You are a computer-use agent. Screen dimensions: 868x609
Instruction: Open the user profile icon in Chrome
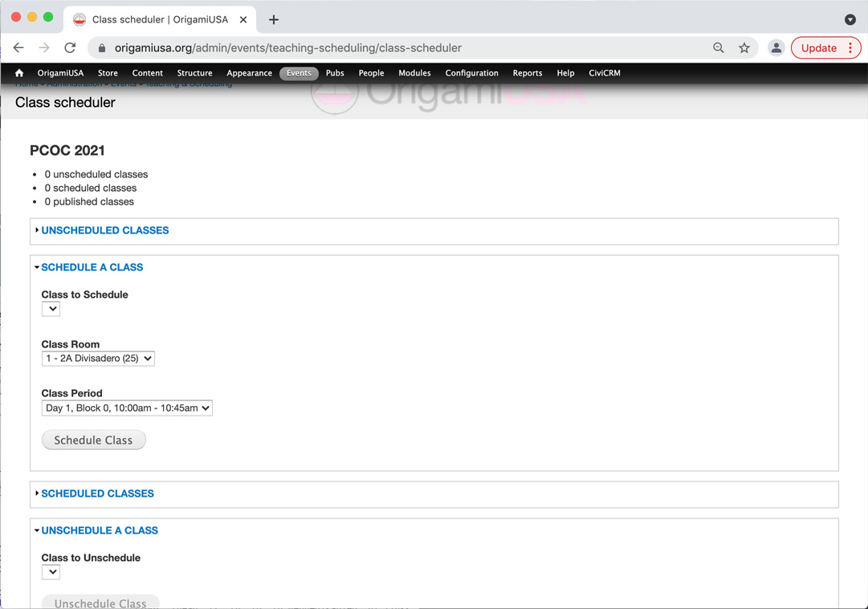(776, 48)
